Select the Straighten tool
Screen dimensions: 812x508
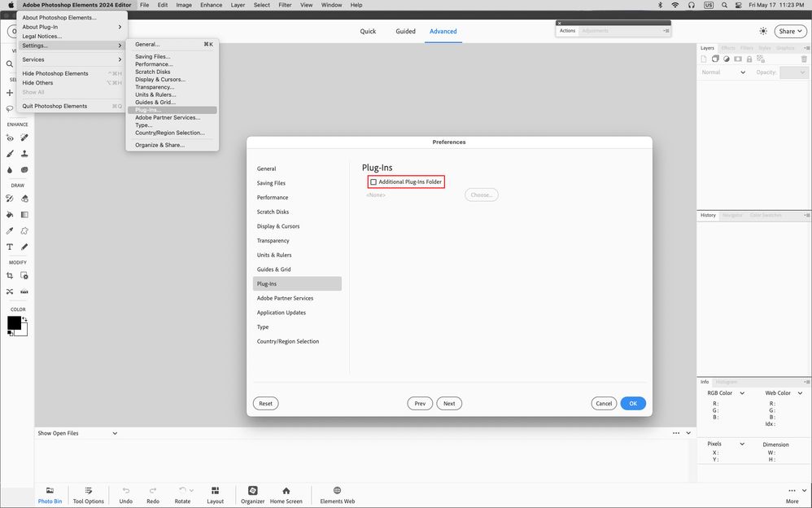pos(24,291)
